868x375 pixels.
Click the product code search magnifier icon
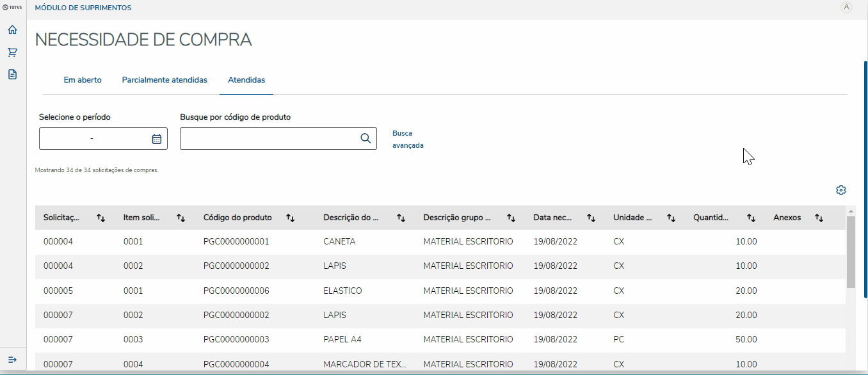pos(366,138)
